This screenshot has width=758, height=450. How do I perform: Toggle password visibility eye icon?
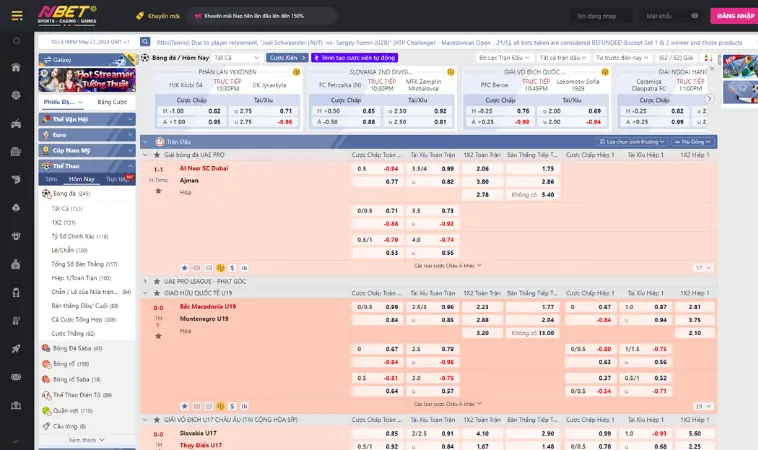696,16
